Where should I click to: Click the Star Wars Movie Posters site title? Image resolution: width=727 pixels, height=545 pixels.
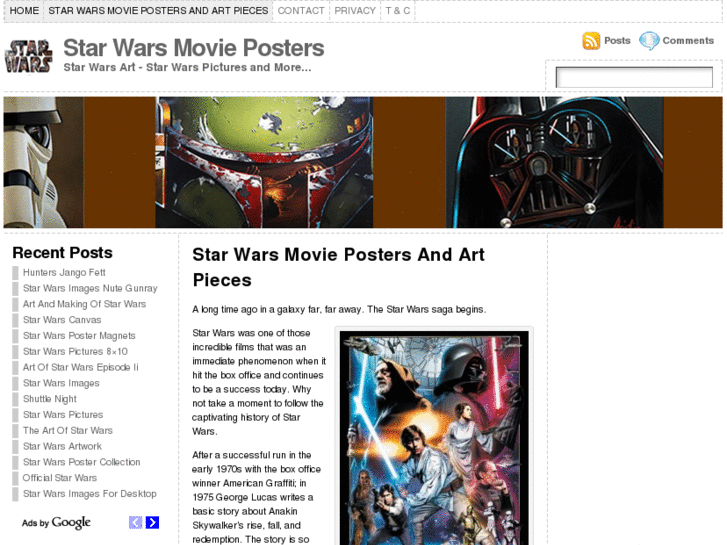pyautogui.click(x=194, y=48)
